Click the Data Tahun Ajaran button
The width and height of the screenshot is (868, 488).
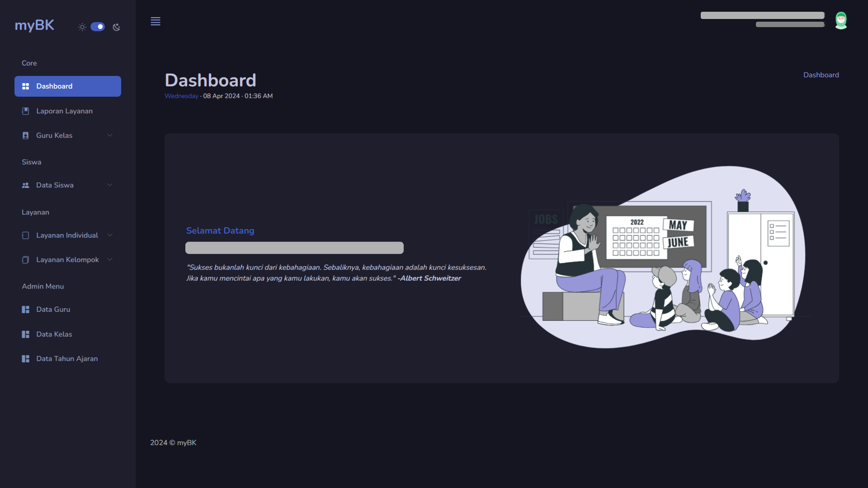pyautogui.click(x=67, y=358)
